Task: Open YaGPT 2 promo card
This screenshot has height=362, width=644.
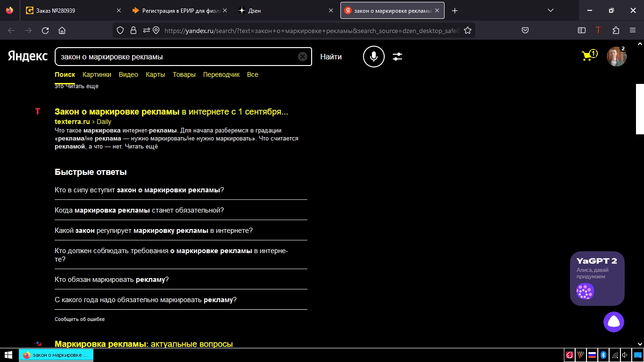Action: coord(597,279)
